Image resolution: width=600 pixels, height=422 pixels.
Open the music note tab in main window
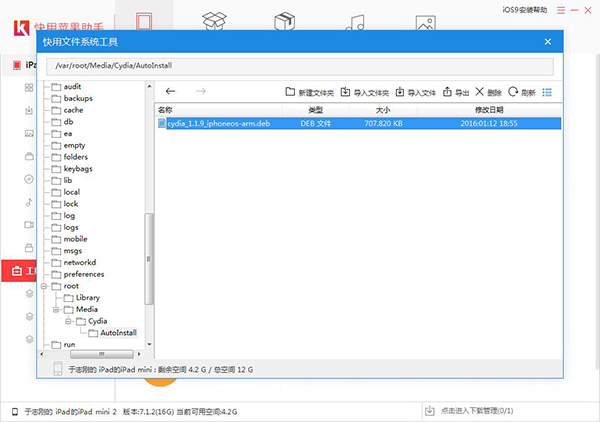click(355, 22)
